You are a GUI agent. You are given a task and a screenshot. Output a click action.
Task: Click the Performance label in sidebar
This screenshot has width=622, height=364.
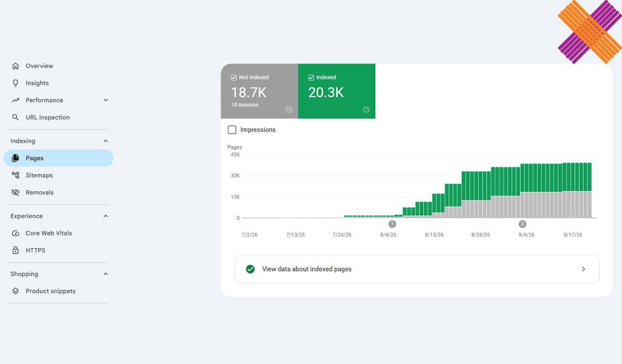44,100
